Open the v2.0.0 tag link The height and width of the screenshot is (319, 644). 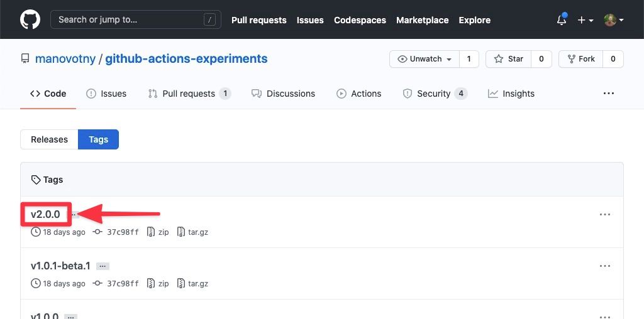[45, 214]
